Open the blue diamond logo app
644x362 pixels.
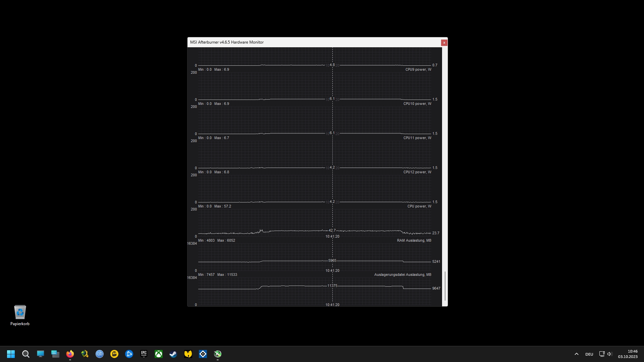tap(203, 354)
